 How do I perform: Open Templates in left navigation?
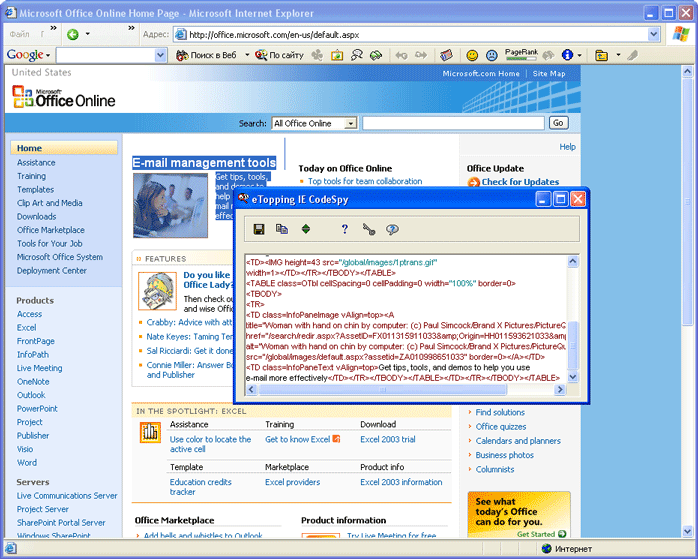click(35, 190)
